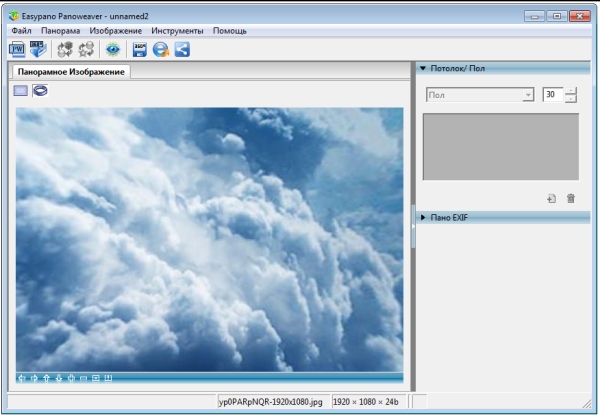Click the 1920 × 1080 × 24b status text
The image size is (600, 417).
(365, 402)
